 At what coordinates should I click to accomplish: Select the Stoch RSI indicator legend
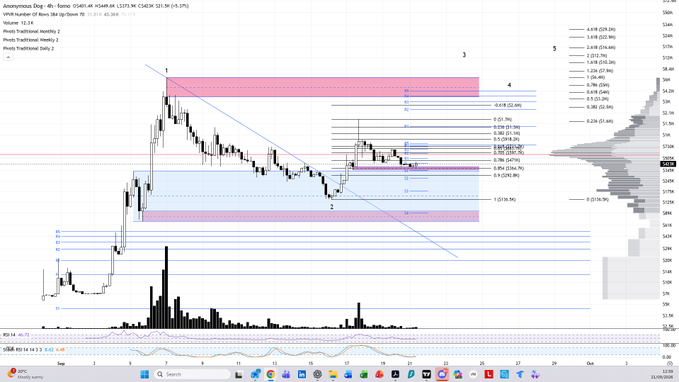coord(33,350)
